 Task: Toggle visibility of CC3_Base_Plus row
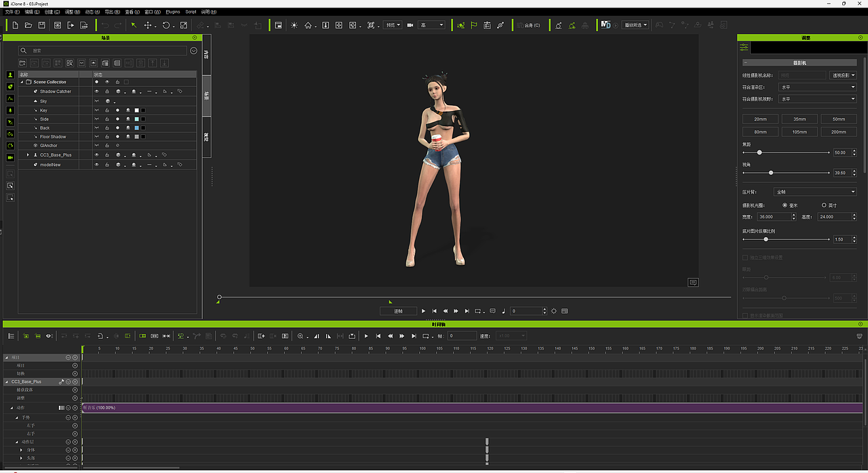click(96, 155)
